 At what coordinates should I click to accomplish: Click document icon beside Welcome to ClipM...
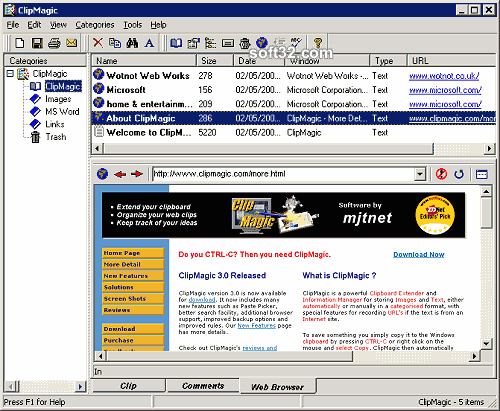coord(99,132)
